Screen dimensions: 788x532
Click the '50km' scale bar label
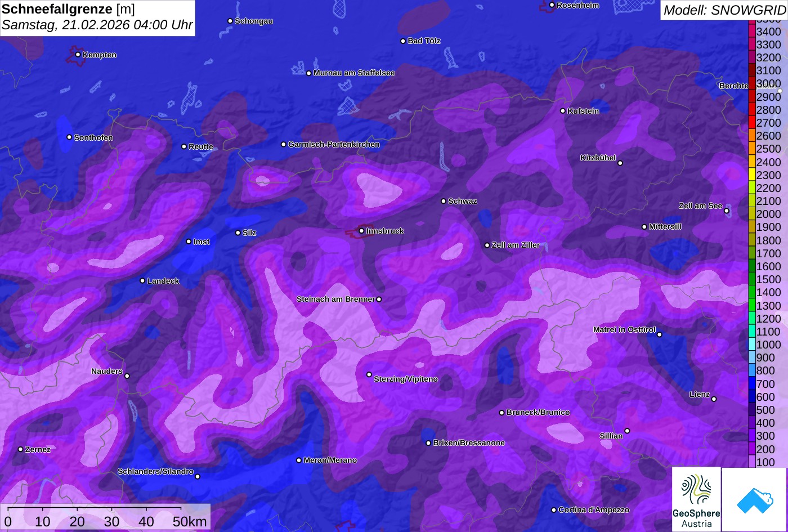(190, 522)
